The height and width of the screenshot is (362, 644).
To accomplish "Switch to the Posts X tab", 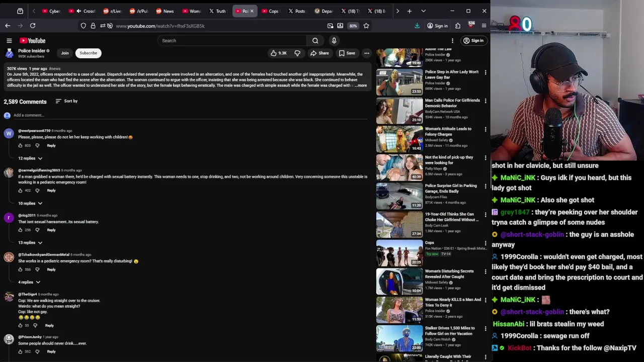I will tap(297, 11).
